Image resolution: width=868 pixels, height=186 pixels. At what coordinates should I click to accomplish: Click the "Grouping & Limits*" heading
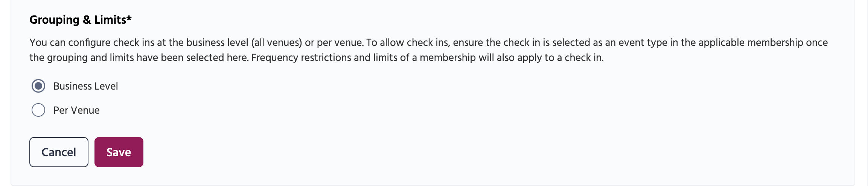click(78, 20)
